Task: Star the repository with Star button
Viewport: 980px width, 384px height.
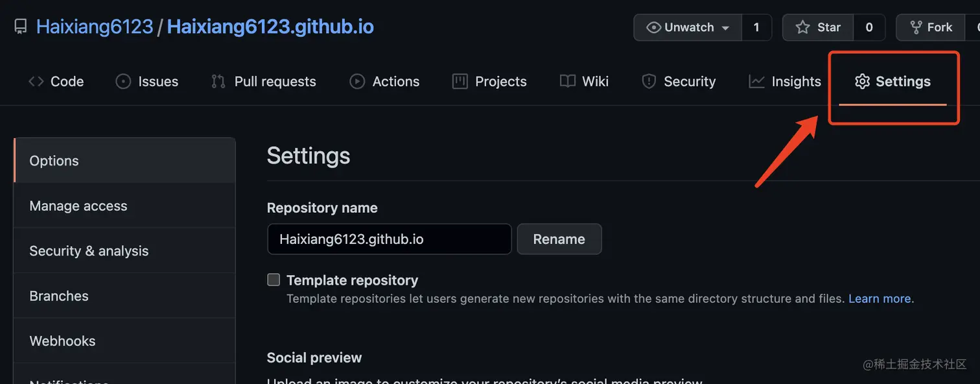Action: click(818, 27)
